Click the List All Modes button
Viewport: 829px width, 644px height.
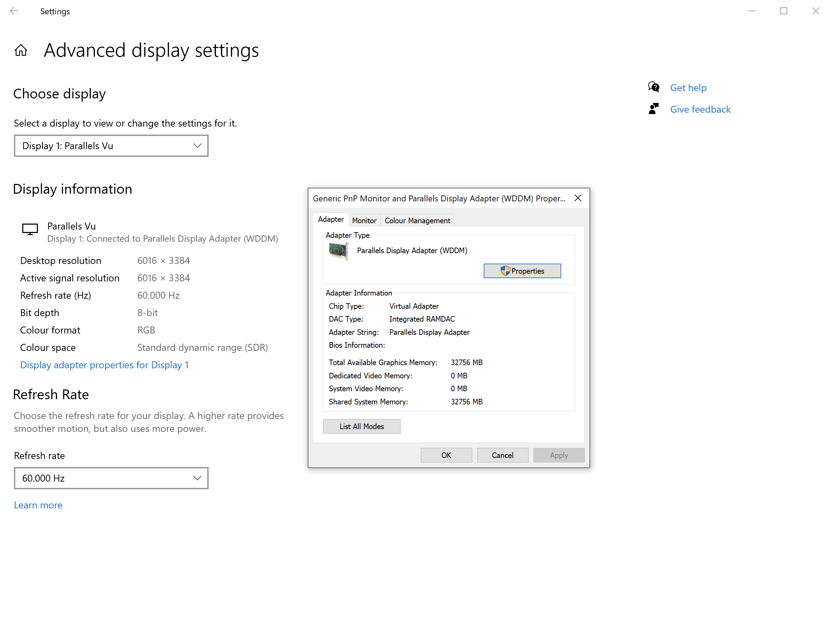tap(361, 426)
